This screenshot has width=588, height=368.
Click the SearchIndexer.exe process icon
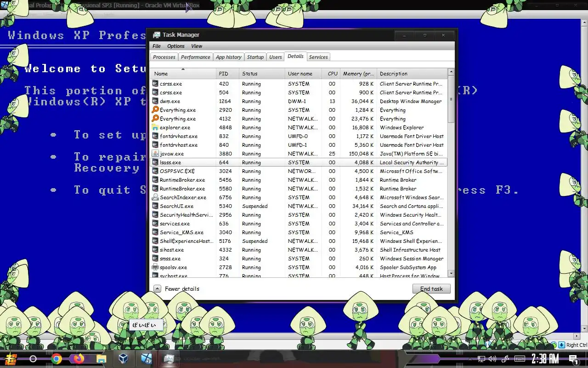tap(155, 197)
